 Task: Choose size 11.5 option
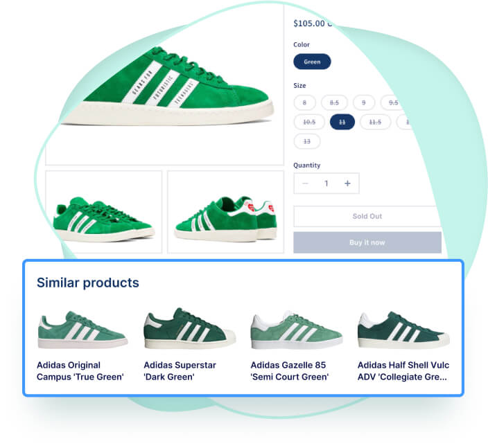coord(375,122)
